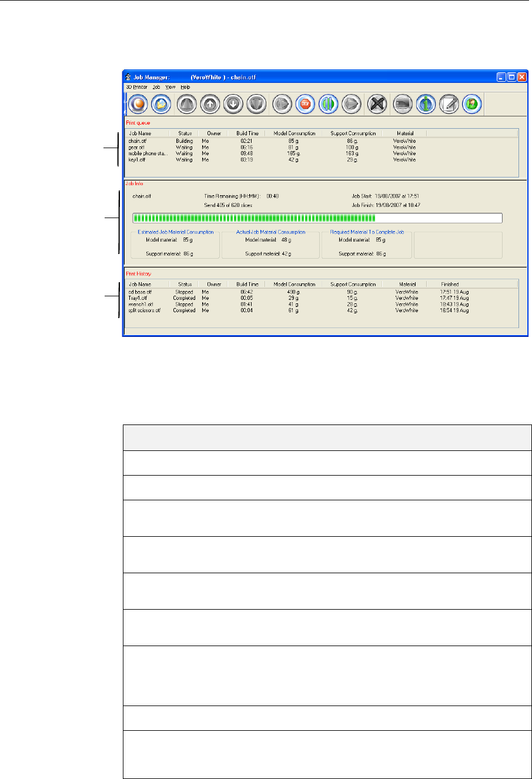Click the grey bar-and-triangle icon left of STOP
Image resolution: width=532 pixels, height=779 pixels.
click(282, 104)
